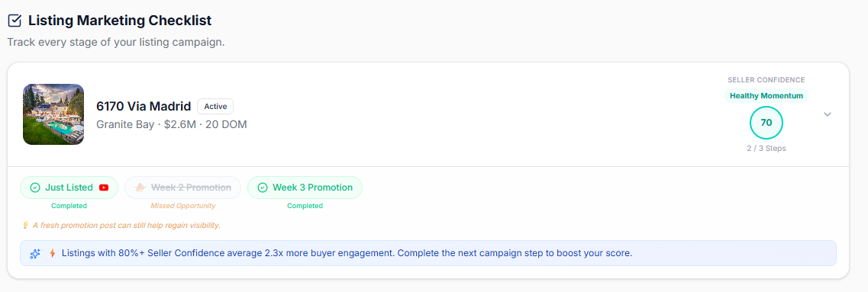Click the 2 / 3 Steps label
The width and height of the screenshot is (868, 292).
coord(766,148)
